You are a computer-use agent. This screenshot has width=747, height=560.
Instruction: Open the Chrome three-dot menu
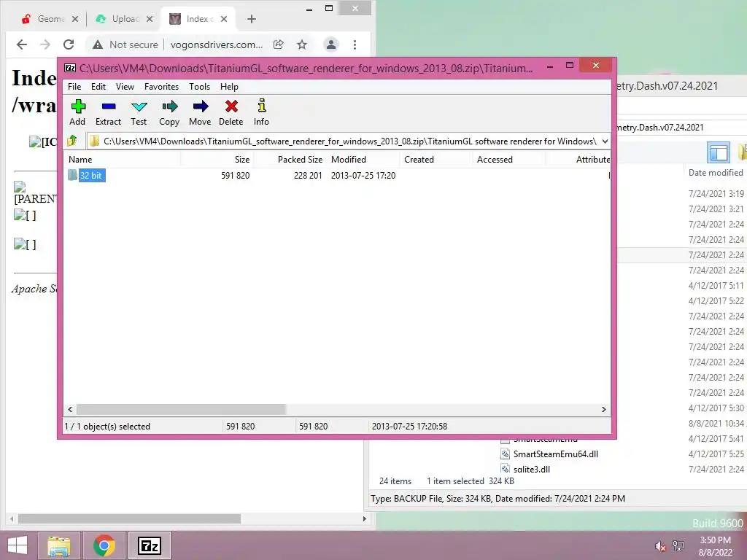click(355, 44)
